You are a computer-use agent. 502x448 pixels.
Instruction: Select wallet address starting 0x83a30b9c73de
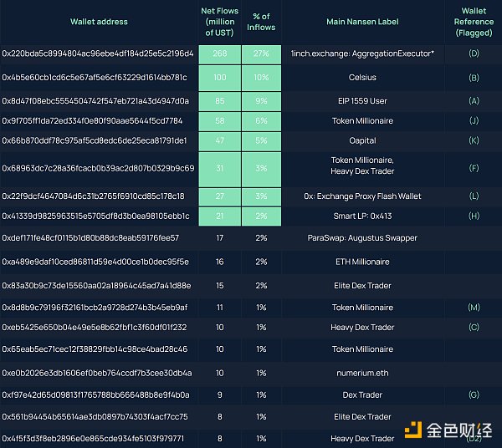click(96, 286)
